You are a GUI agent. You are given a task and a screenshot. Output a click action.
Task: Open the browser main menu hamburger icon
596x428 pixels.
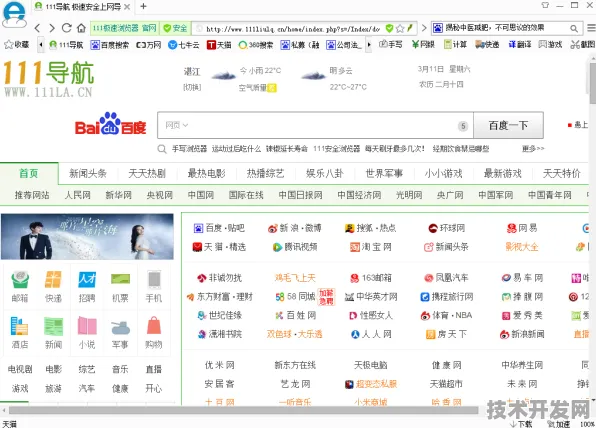(591, 28)
